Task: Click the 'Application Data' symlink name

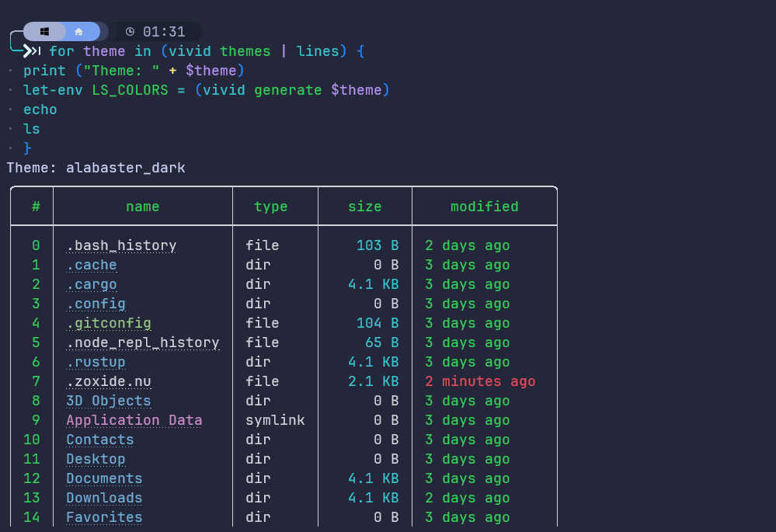Action: pyautogui.click(x=134, y=420)
